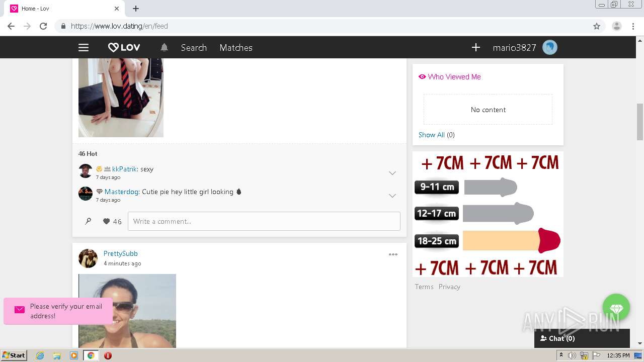Click the envelope icon in verify email notice
Screen dimensions: 644x362
[x=20, y=310]
